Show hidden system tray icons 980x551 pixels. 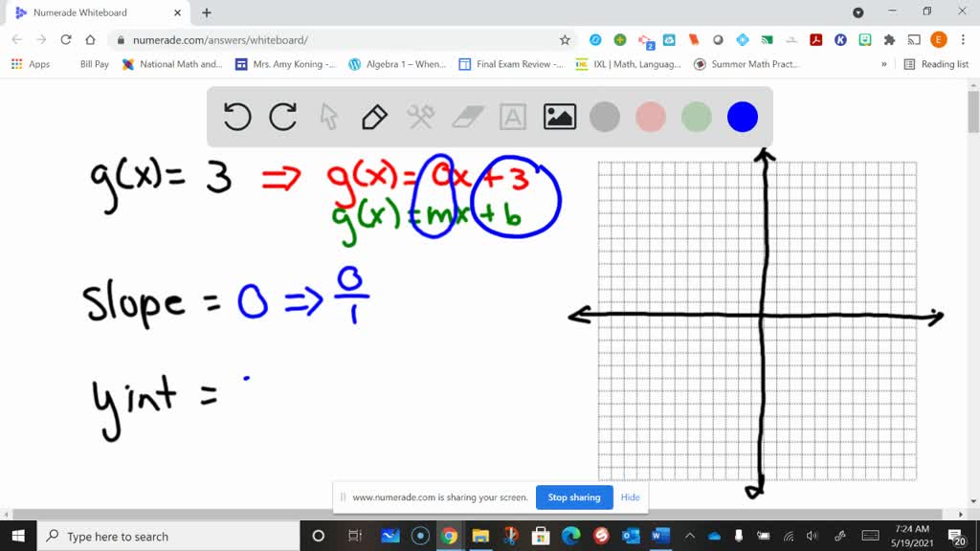(690, 536)
